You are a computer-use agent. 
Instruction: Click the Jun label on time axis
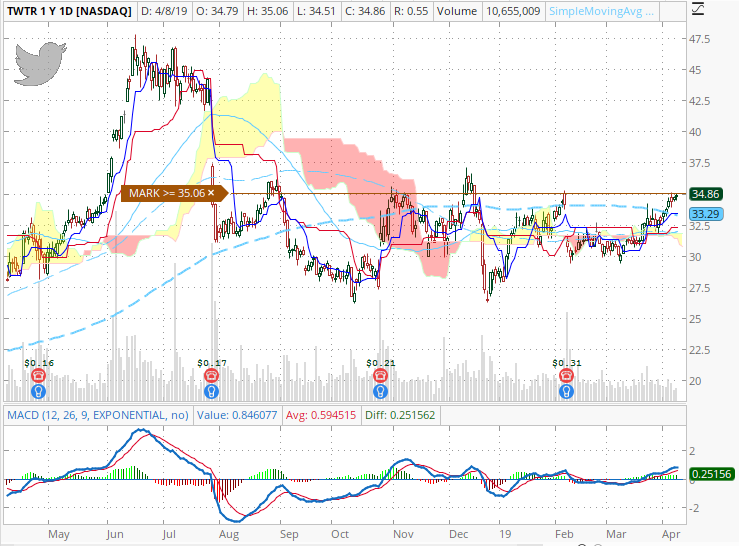coord(115,534)
